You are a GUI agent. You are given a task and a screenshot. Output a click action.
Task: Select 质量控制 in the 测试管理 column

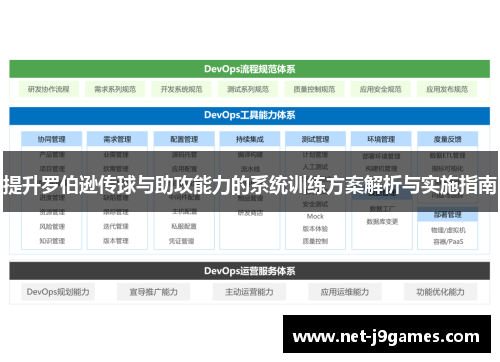click(315, 241)
